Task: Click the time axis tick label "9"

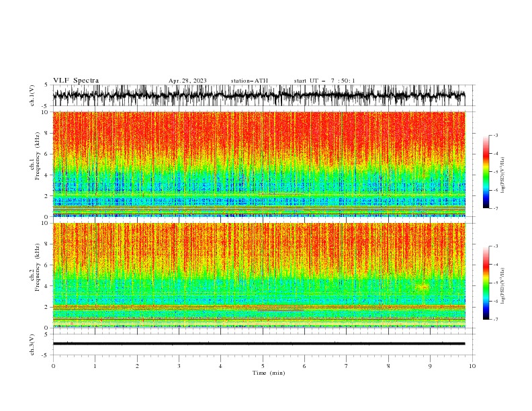Action: 430,366
